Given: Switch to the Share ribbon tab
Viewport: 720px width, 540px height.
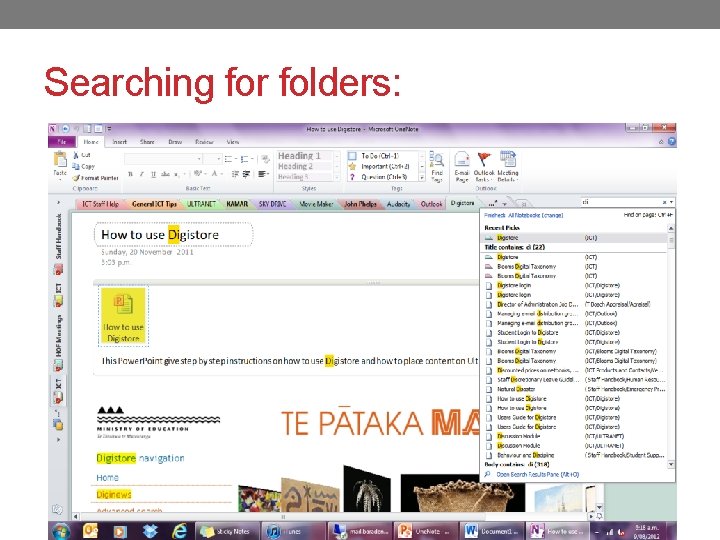Looking at the screenshot, I should [147, 142].
